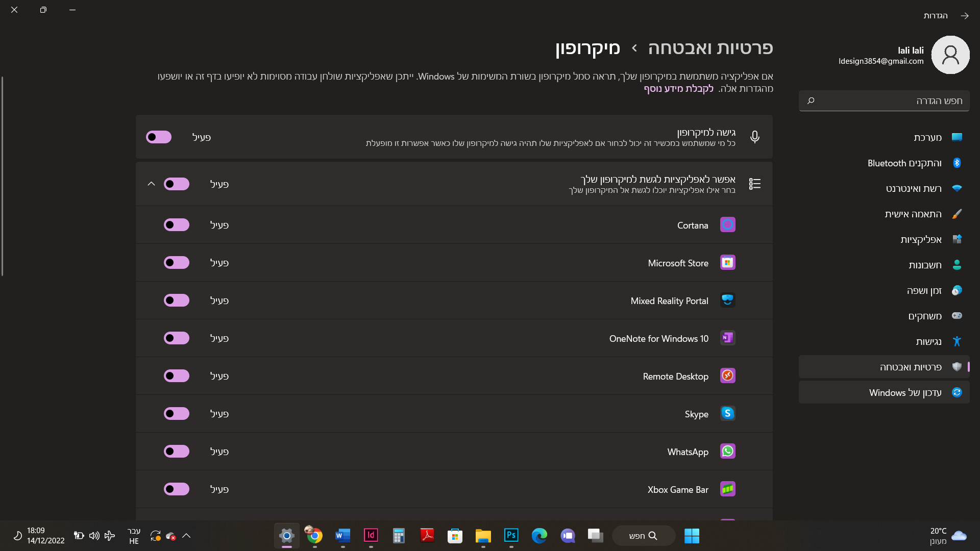This screenshot has height=551, width=980.
Task: Click the Skype app icon in the list
Action: pyautogui.click(x=727, y=413)
